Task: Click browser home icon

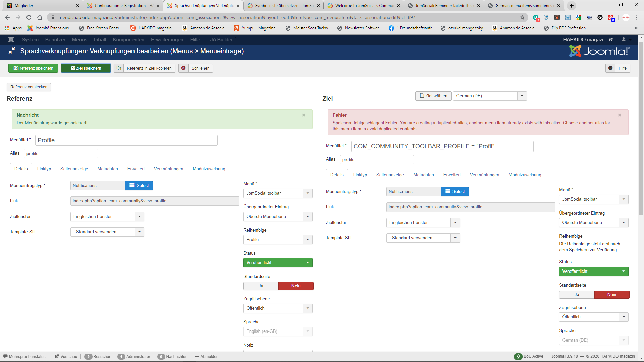Action: [40, 17]
